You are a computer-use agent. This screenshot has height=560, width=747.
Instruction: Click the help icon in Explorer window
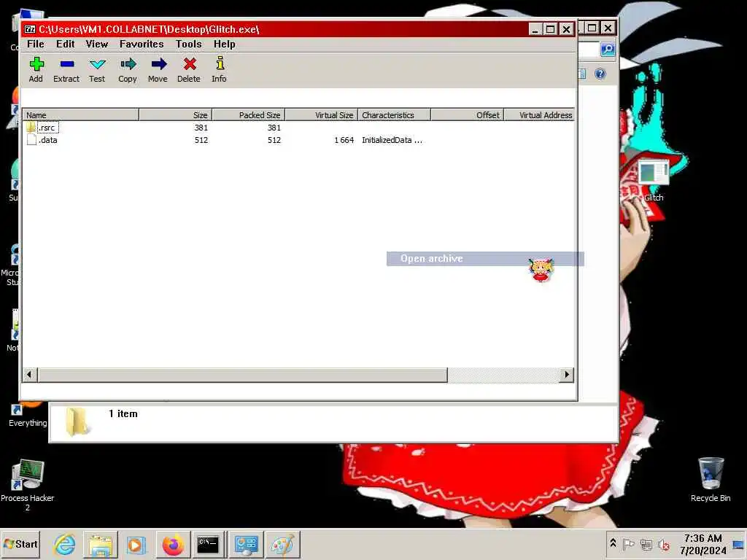click(x=600, y=74)
